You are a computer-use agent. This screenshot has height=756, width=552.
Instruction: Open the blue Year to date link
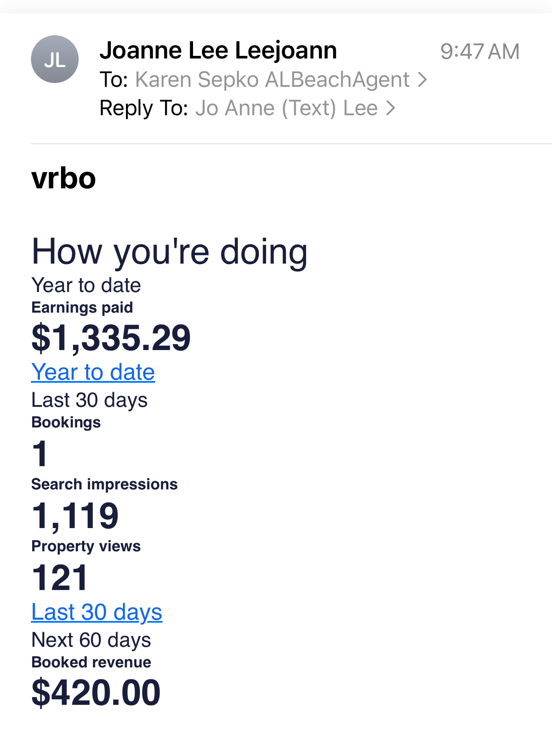[93, 372]
